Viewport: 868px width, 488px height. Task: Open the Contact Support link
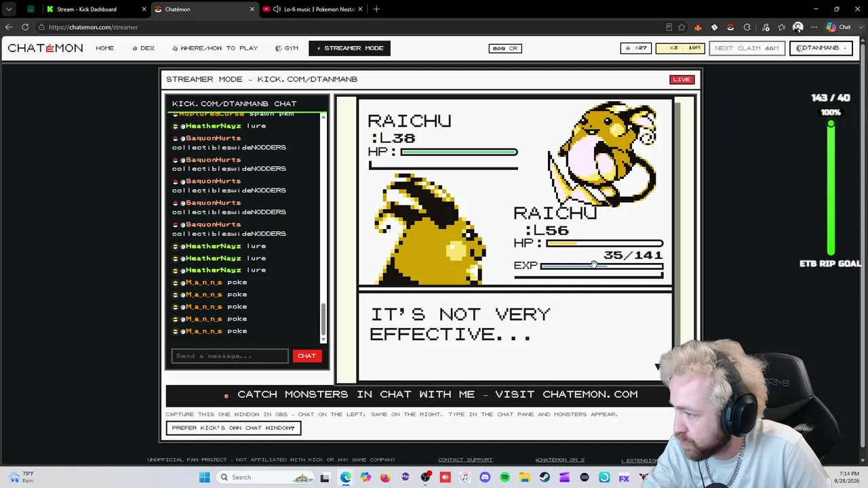(465, 460)
